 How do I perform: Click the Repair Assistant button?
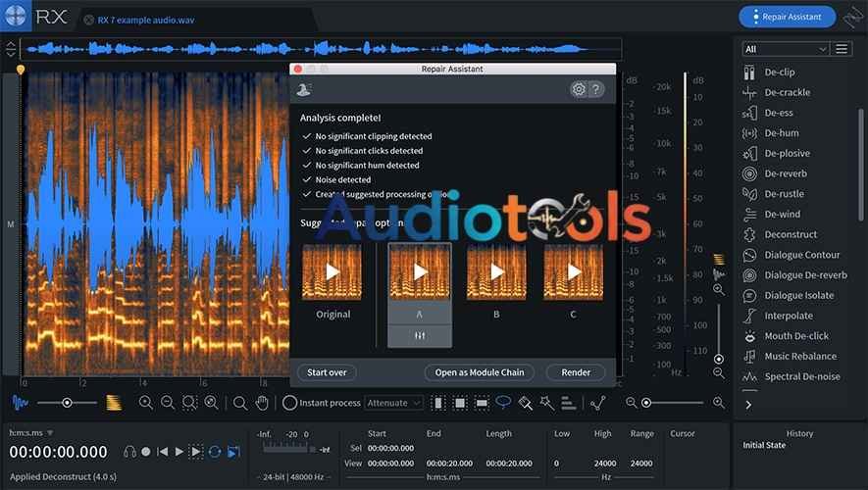[x=788, y=17]
